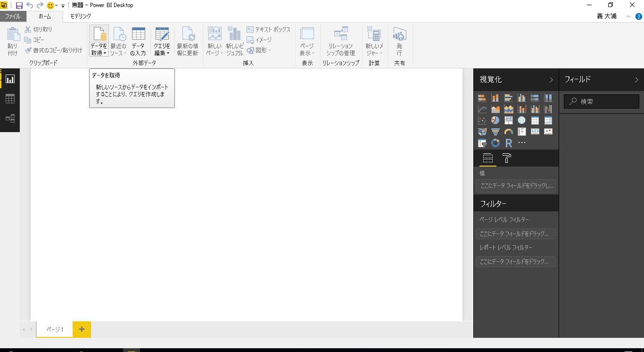644x352 pixels.
Task: Click 書式のコピー/貼り付け format painter
Action: pyautogui.click(x=53, y=50)
